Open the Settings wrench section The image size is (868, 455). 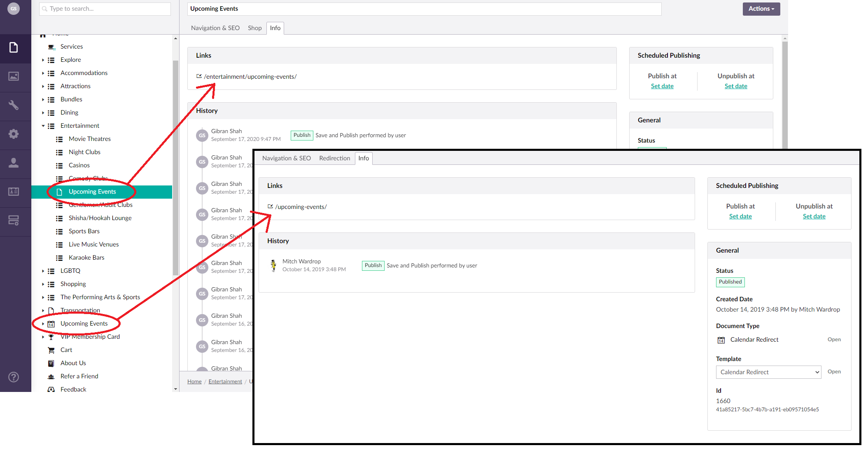tap(14, 105)
